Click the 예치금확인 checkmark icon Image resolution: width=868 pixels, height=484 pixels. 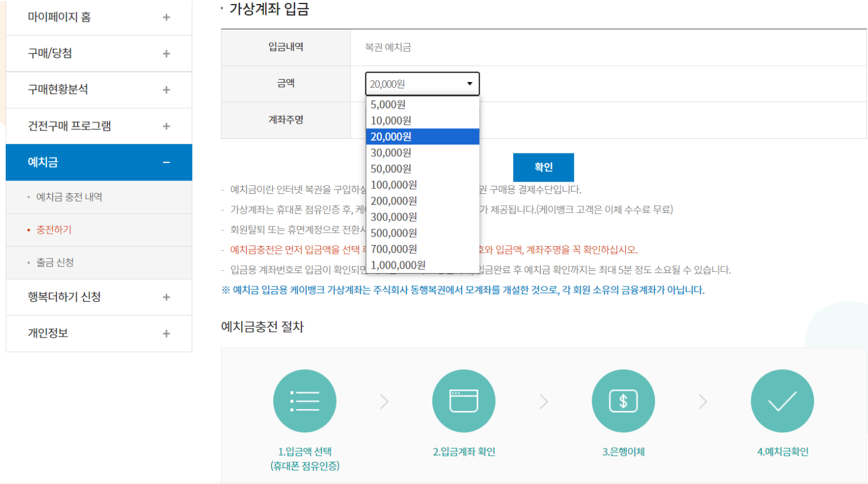point(782,401)
